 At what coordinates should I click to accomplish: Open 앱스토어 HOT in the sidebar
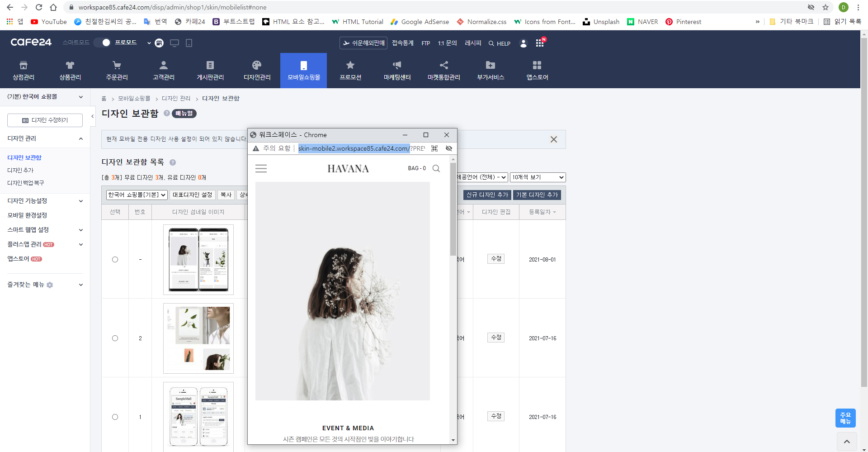point(24,259)
